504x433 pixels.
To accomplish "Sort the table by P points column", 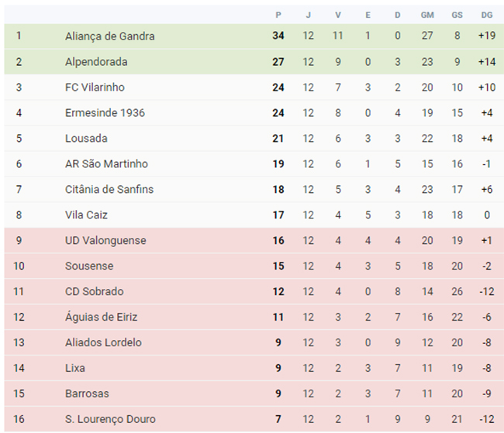I will (x=278, y=15).
